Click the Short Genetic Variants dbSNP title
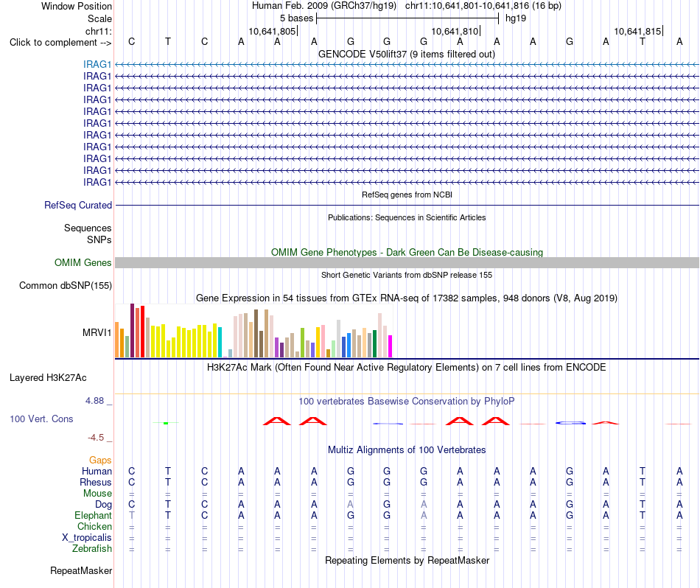The image size is (700, 588). (407, 275)
